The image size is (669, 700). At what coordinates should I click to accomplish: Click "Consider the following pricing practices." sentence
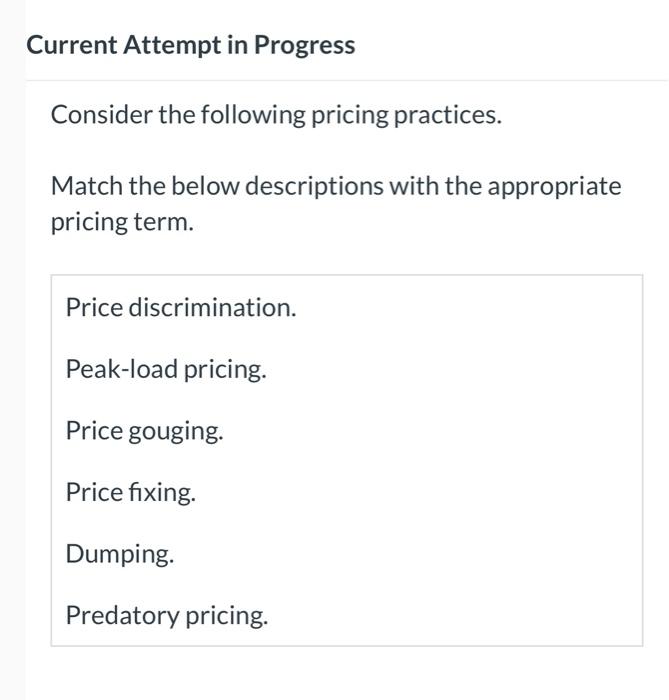[x=276, y=115]
